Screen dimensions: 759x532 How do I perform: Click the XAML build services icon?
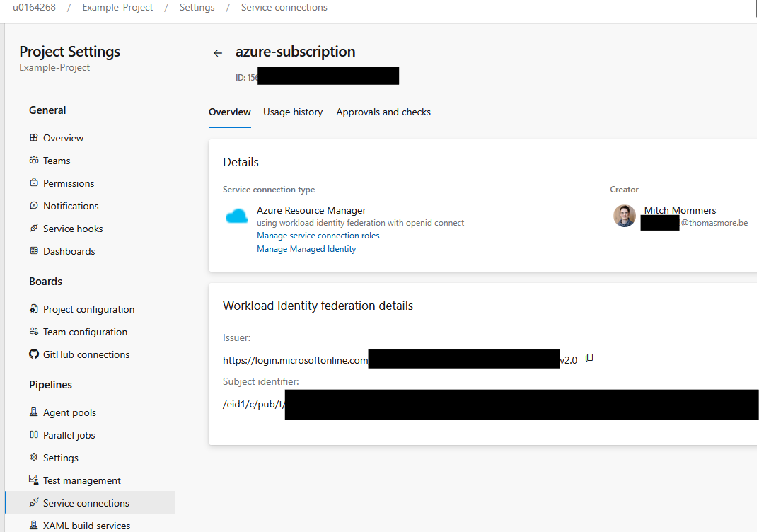click(33, 525)
